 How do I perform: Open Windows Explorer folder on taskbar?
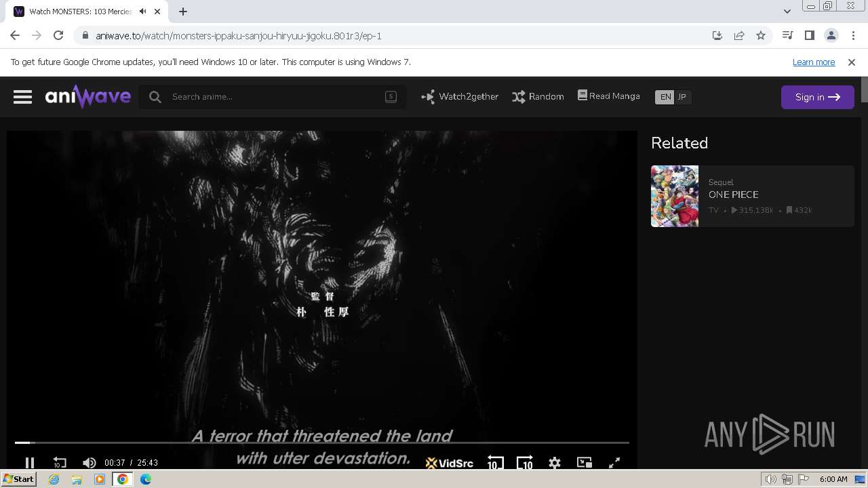[x=77, y=479]
